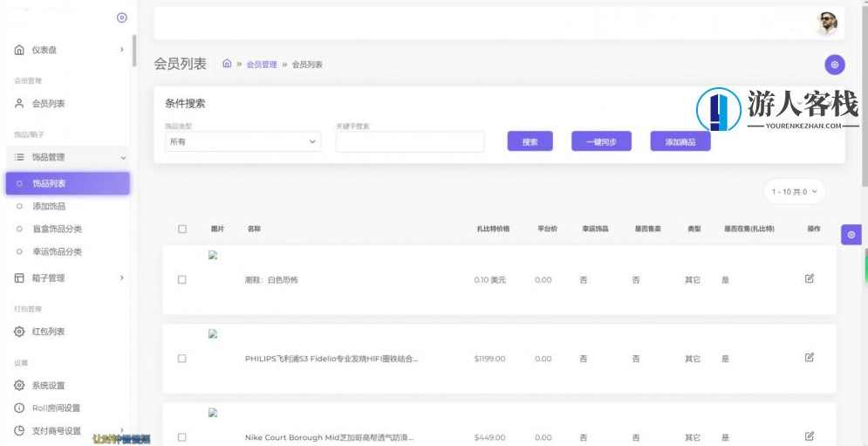The width and height of the screenshot is (868, 446).
Task: Click the 0.10 美元 price cell
Action: coord(490,280)
